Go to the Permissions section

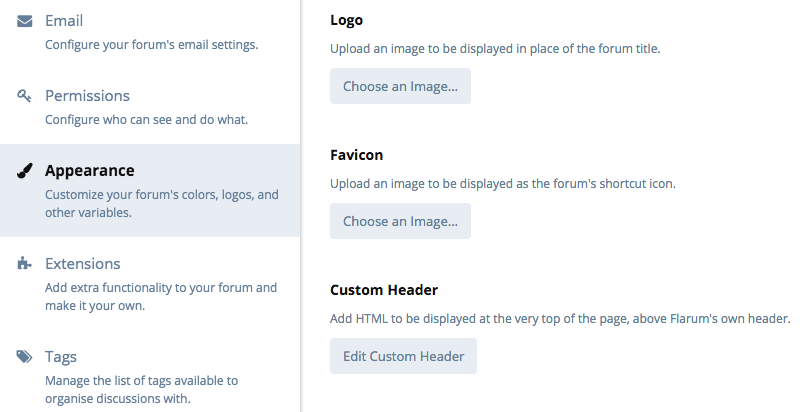[87, 96]
